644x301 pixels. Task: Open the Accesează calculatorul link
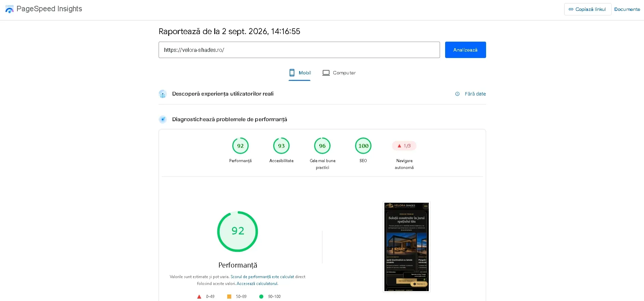point(257,284)
